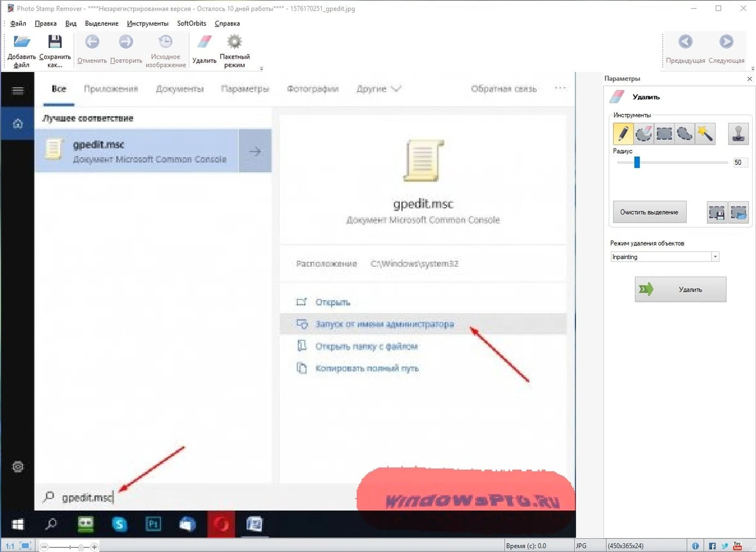Click the radius value field showing 50
The width and height of the screenshot is (756, 552).
pyautogui.click(x=740, y=163)
